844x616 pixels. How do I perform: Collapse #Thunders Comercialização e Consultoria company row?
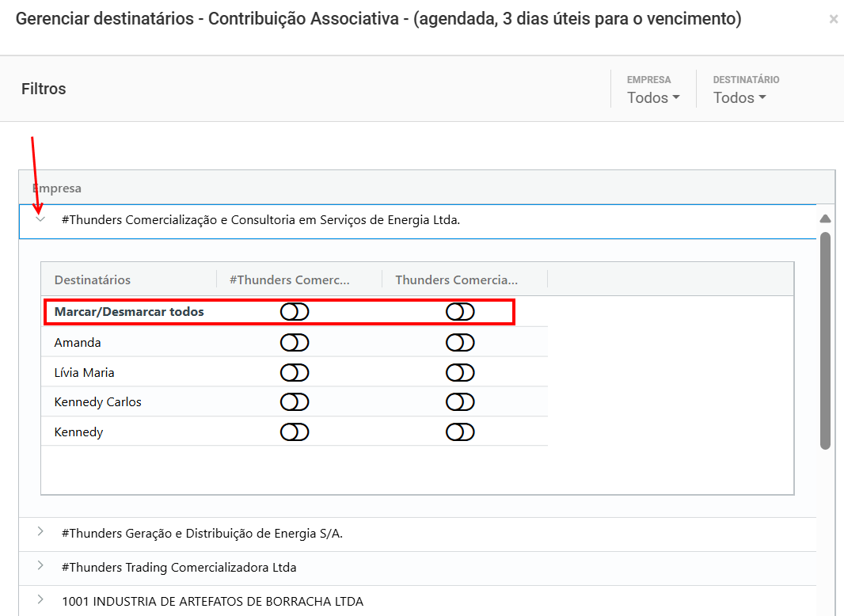point(39,219)
